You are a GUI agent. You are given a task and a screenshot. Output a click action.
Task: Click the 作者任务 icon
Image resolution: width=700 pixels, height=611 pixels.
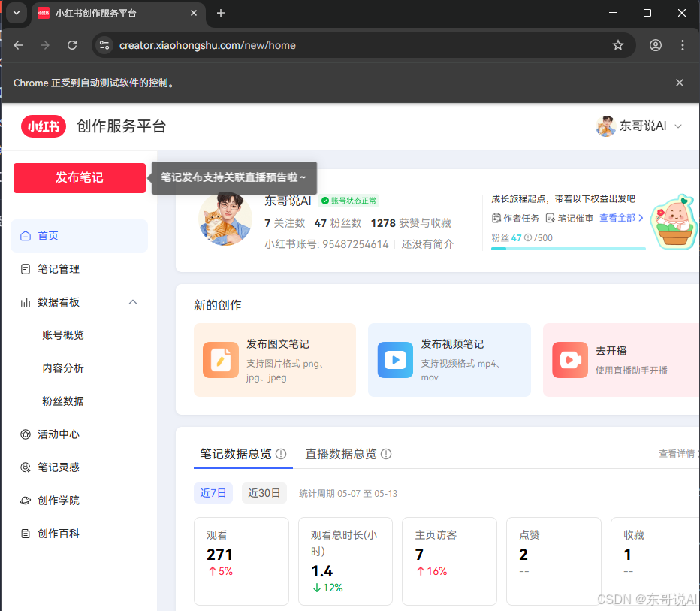[496, 219]
